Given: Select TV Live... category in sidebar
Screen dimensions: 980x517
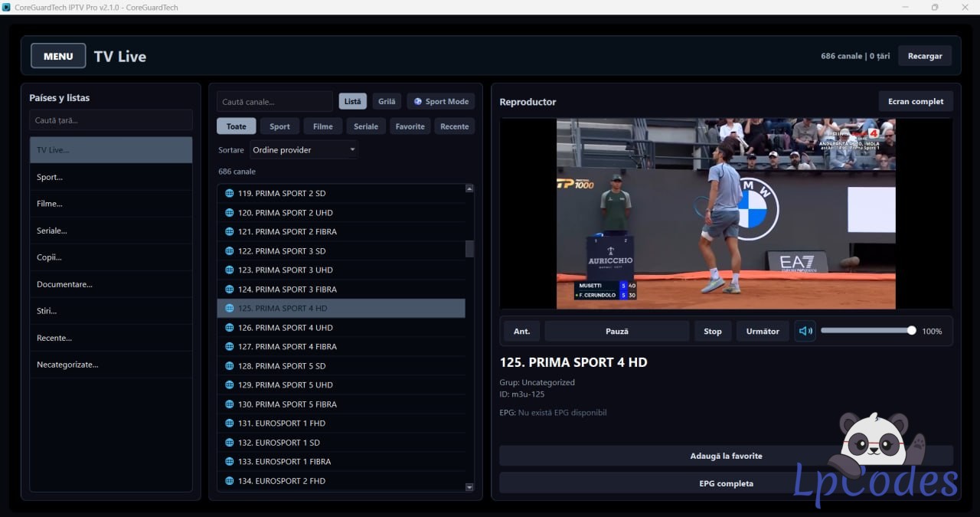Looking at the screenshot, I should coord(111,150).
